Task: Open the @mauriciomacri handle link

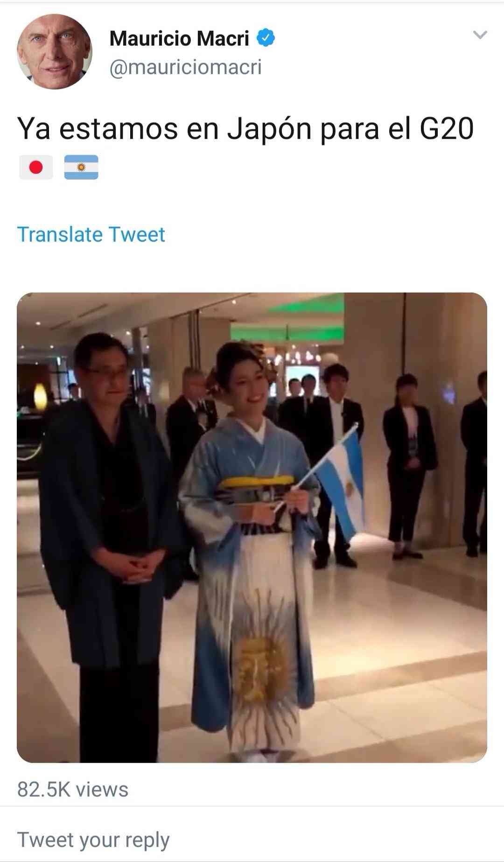Action: (185, 67)
